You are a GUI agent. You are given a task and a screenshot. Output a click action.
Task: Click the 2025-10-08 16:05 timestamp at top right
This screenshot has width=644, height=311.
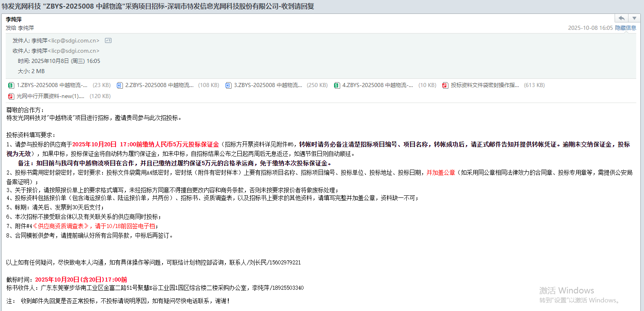(x=590, y=28)
